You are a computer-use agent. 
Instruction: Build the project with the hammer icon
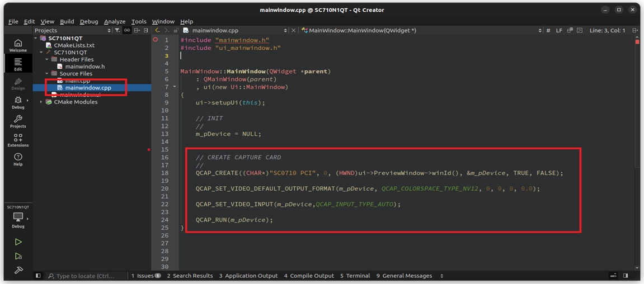click(x=18, y=271)
